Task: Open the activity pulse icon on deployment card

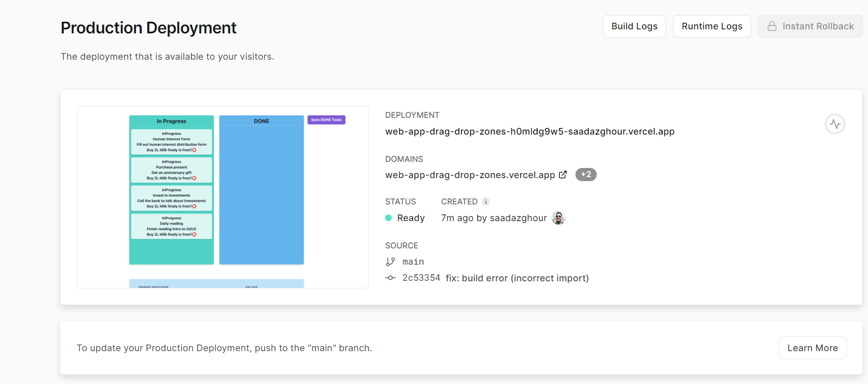Action: (x=835, y=124)
